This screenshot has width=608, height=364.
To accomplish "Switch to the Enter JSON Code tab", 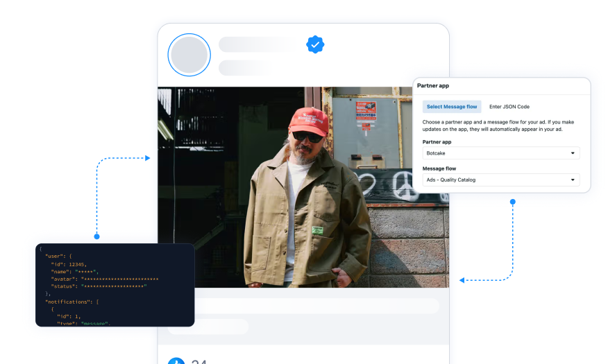I will click(509, 107).
